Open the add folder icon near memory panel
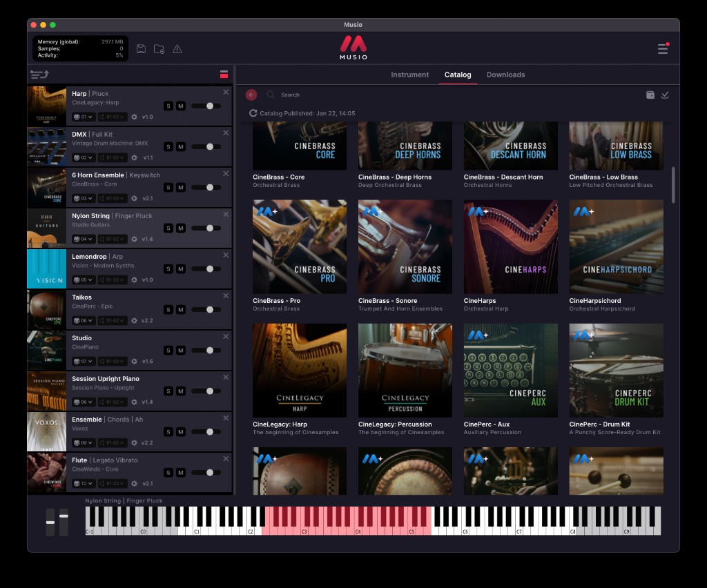The height and width of the screenshot is (588, 707). 159,48
